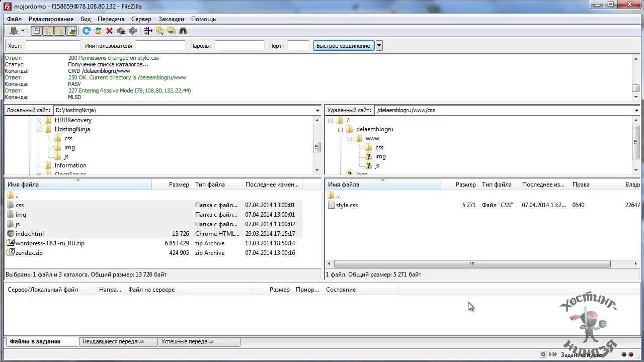Switch to the Успешные передачи tab
This screenshot has width=644, height=362.
(187, 341)
